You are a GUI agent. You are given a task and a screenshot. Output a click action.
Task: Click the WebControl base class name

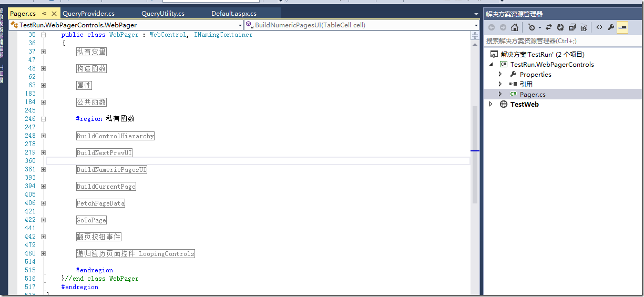click(x=168, y=35)
